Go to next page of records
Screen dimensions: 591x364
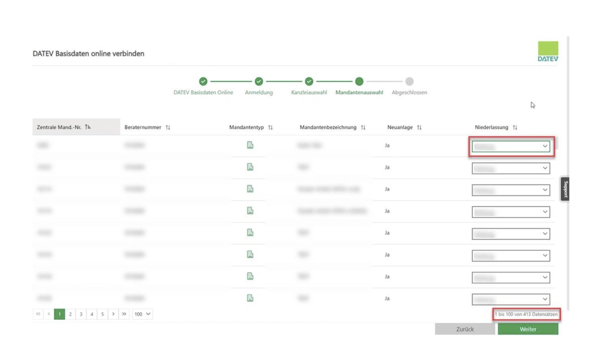coord(113,314)
